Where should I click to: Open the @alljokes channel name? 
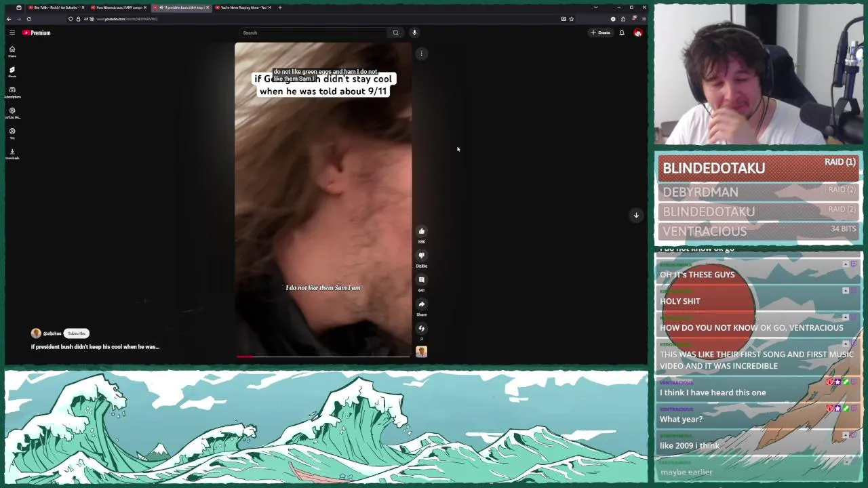tap(52, 333)
